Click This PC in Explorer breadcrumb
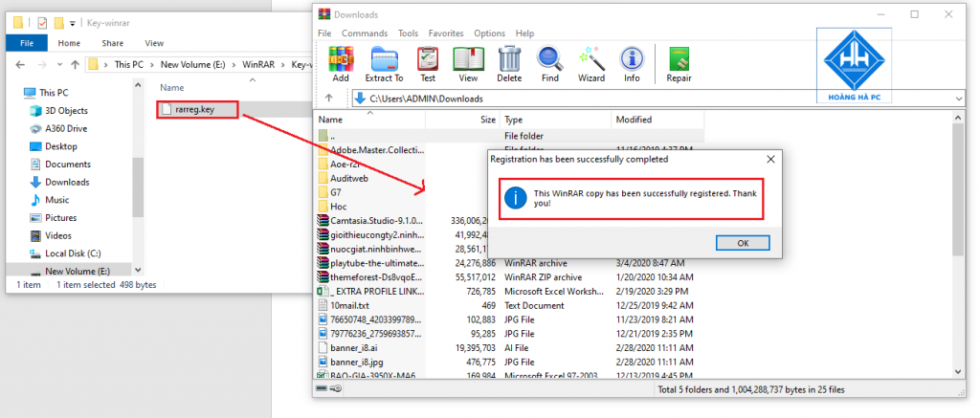This screenshot has width=980, height=418. click(x=129, y=64)
